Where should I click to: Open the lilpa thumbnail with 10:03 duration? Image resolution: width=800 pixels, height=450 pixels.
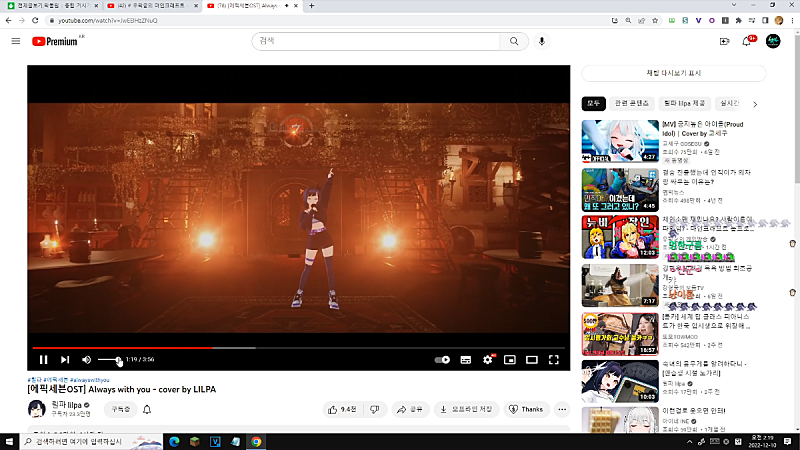tap(620, 381)
